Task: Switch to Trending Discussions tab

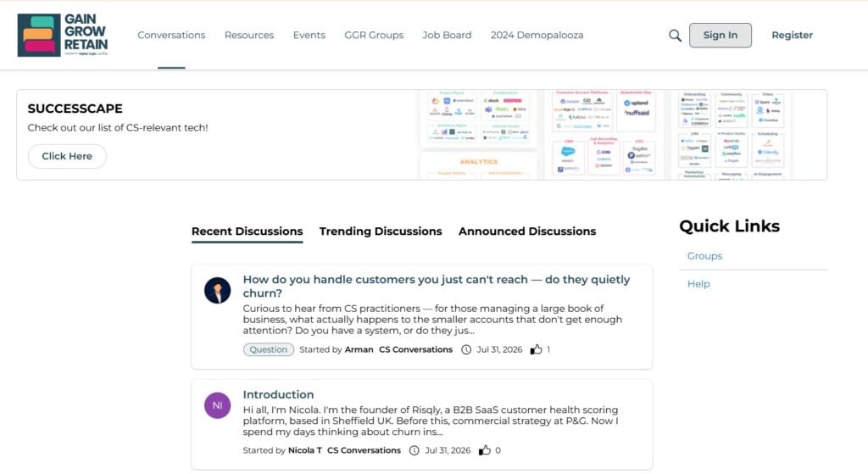Action: tap(381, 231)
